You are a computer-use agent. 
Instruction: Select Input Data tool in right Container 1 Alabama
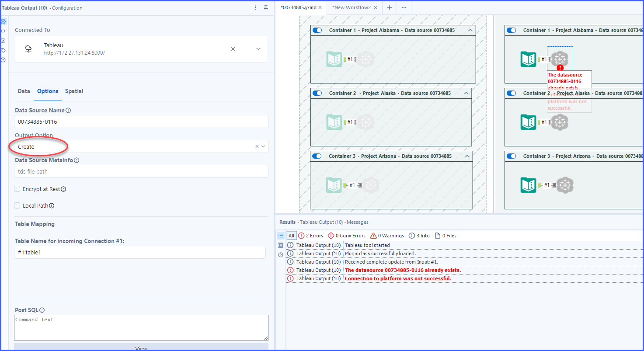click(x=528, y=59)
